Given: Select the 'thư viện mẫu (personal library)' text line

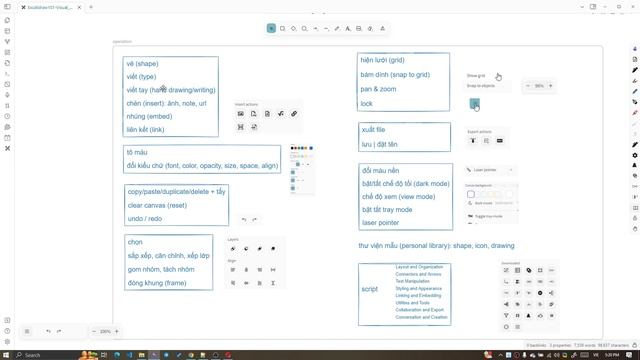Looking at the screenshot, I should pos(436,246).
